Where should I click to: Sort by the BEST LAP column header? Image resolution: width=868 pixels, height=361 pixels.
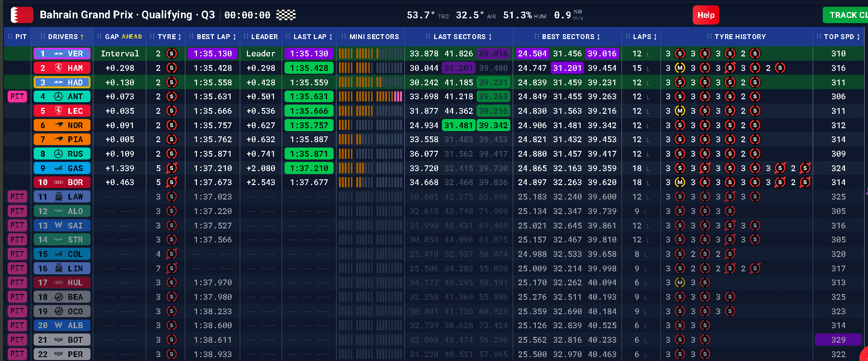click(x=213, y=37)
